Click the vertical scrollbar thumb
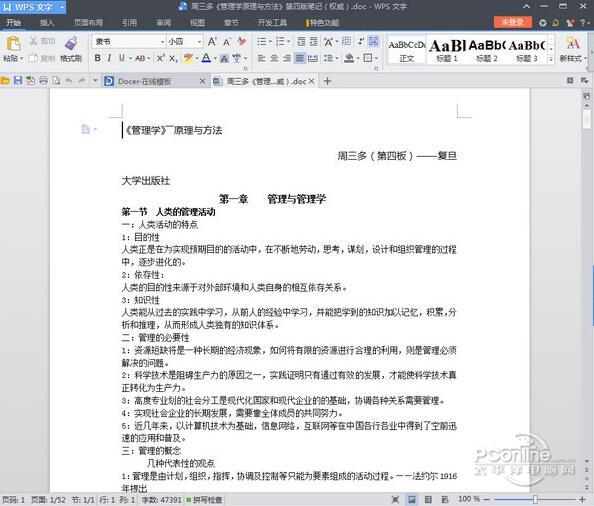The image size is (594, 506). (587, 119)
